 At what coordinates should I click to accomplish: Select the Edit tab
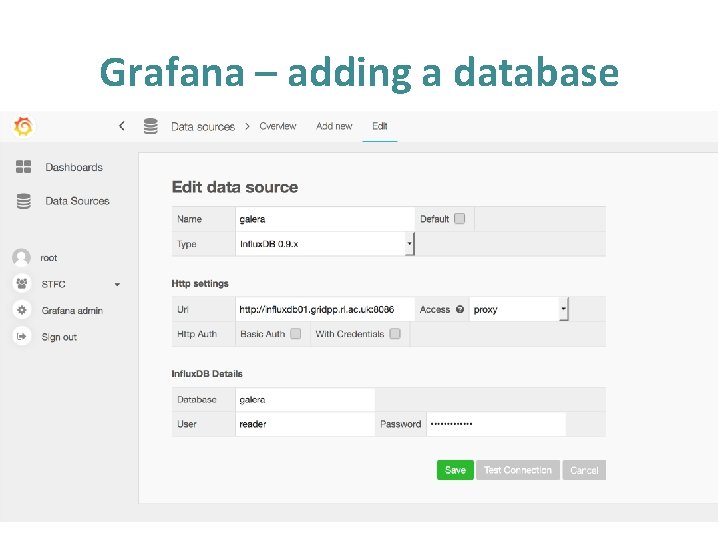tap(380, 126)
